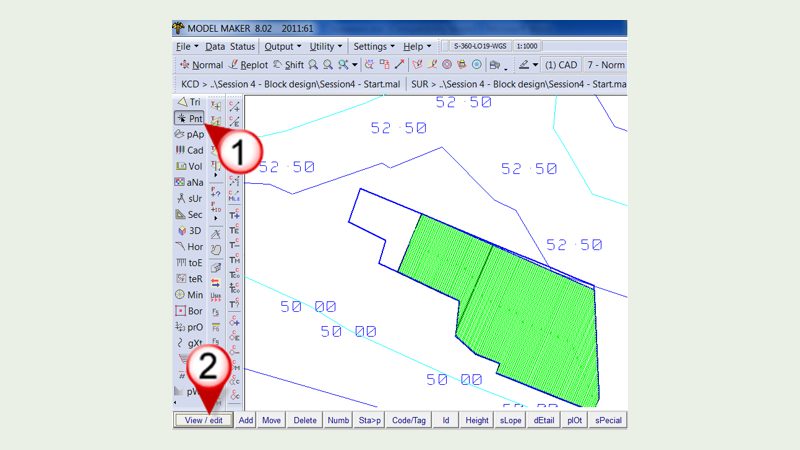Open the Min module
Viewport: 800px width, 450px height.
point(189,295)
